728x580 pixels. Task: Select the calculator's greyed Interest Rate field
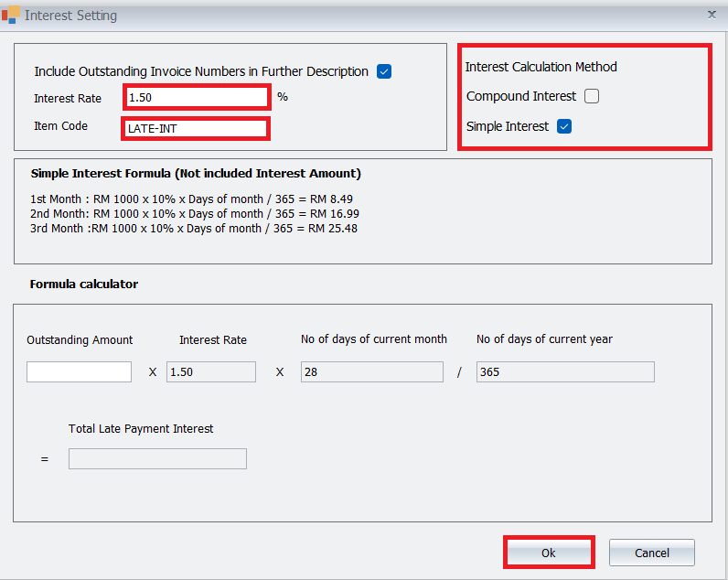210,371
